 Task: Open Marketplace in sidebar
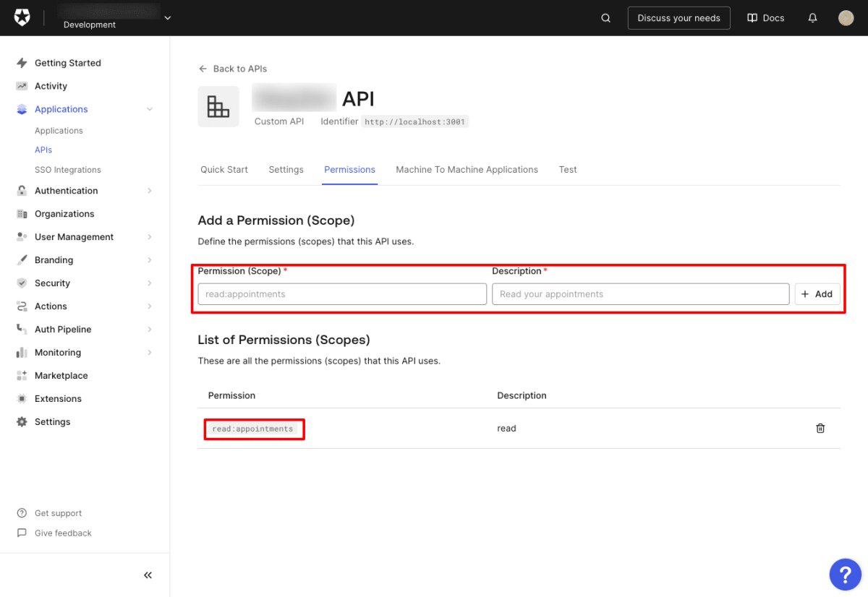[61, 376]
